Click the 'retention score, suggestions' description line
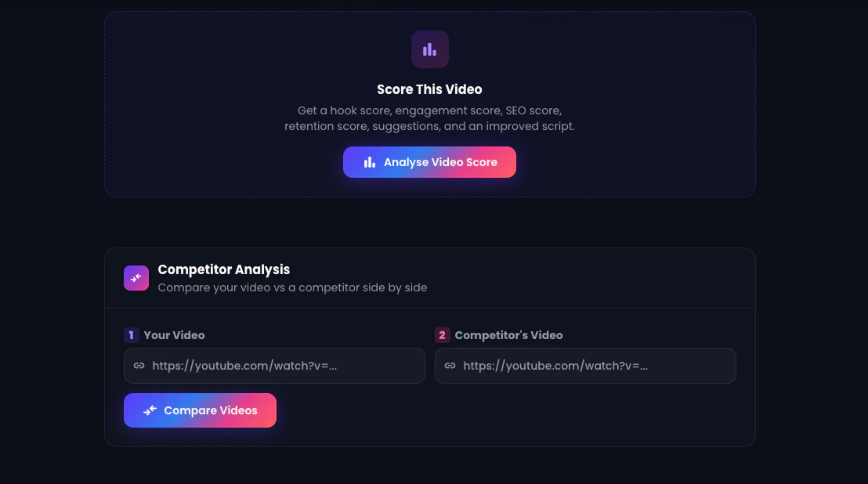The image size is (868, 484). (429, 126)
